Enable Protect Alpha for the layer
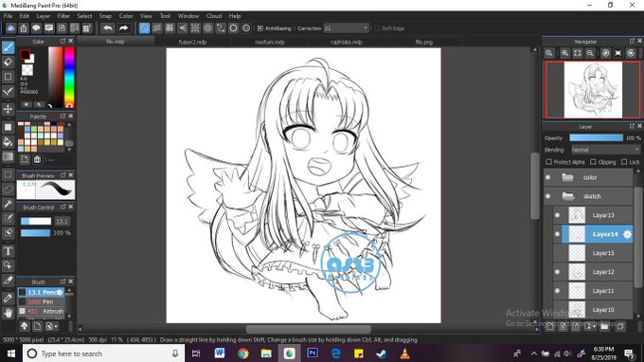Screen dimensions: 644x362 [x=548, y=162]
